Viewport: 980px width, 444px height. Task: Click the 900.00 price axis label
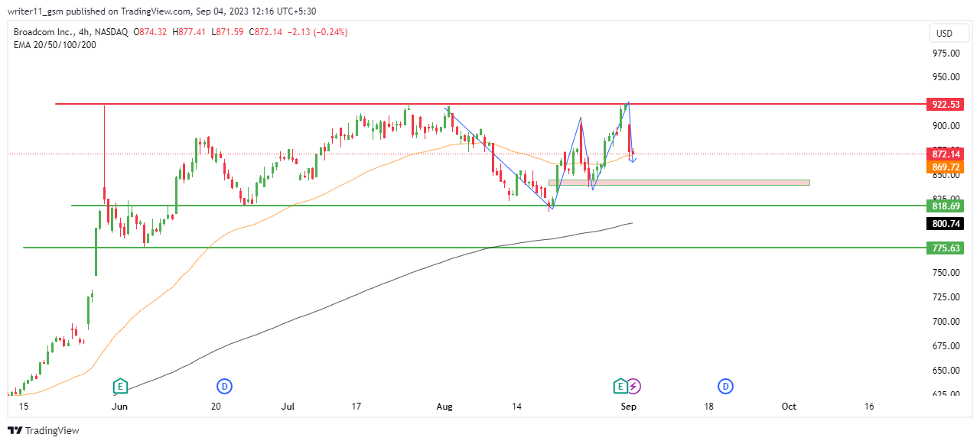coord(946,126)
